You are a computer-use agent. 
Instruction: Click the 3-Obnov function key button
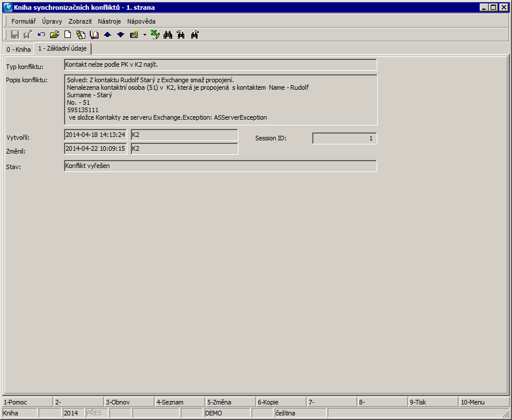click(x=130, y=402)
